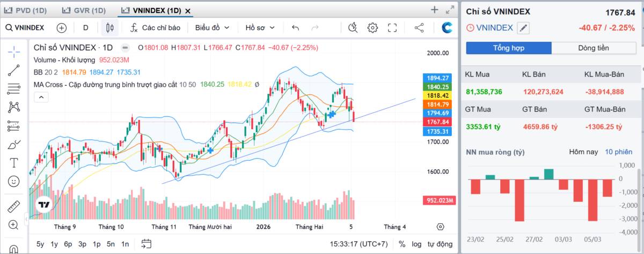This screenshot has height=254, width=644.
Task: Toggle the percent (%) price scale
Action: [402, 244]
